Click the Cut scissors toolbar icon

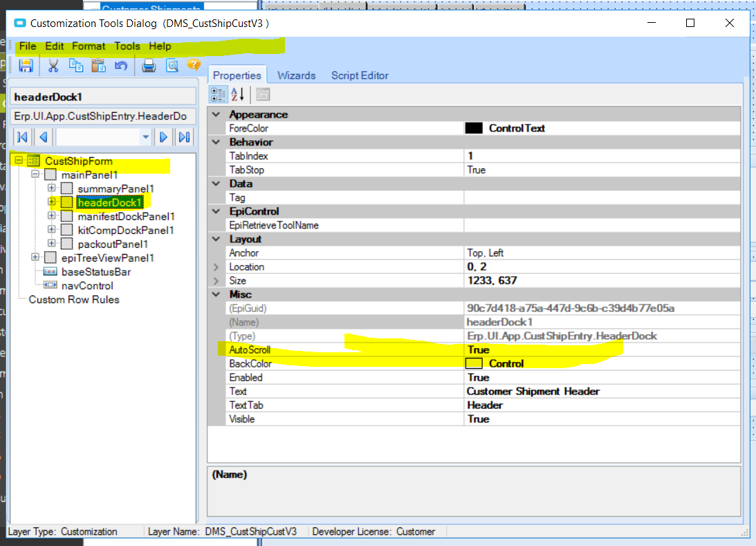(x=53, y=66)
